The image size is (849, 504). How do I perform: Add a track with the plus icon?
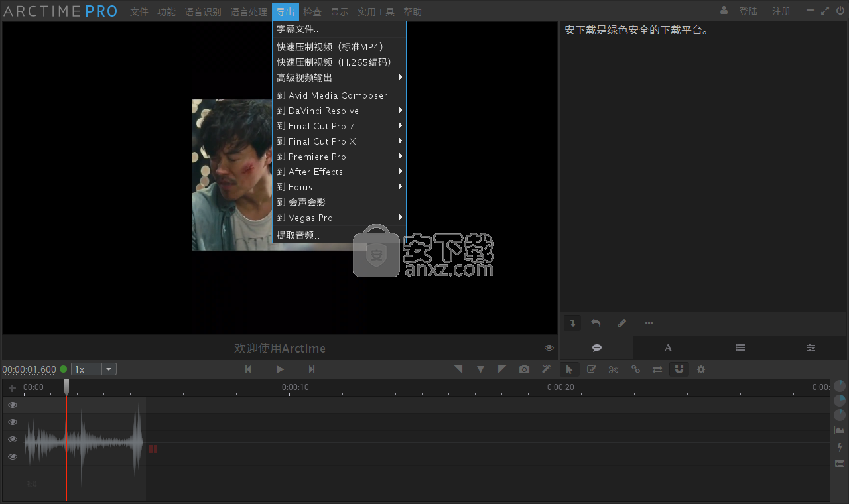(12, 388)
